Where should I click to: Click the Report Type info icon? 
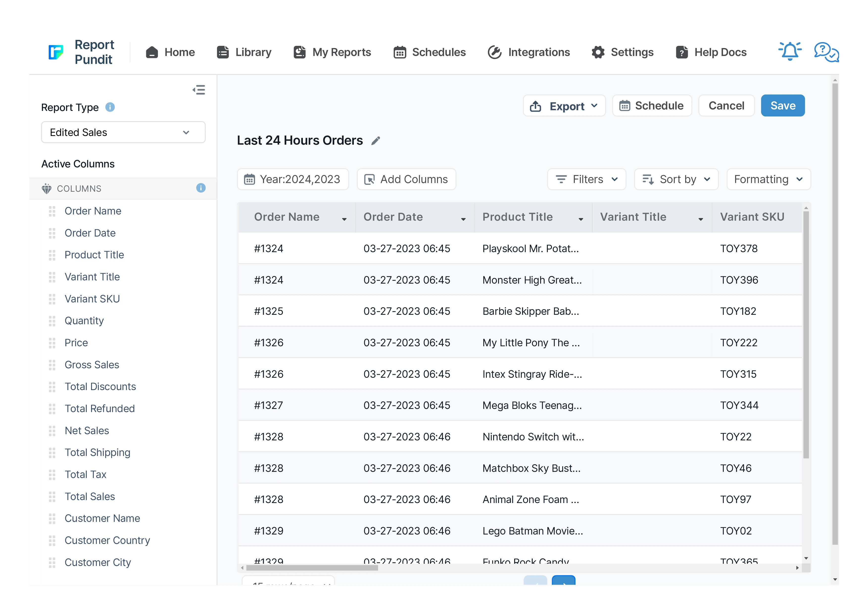pyautogui.click(x=110, y=107)
